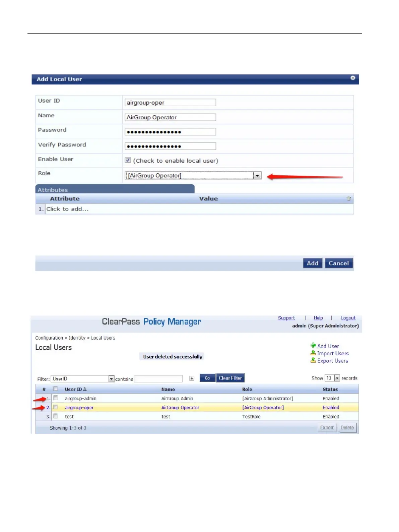The height and width of the screenshot is (532, 399).
Task: Click the Logout link
Action: [x=348, y=318]
